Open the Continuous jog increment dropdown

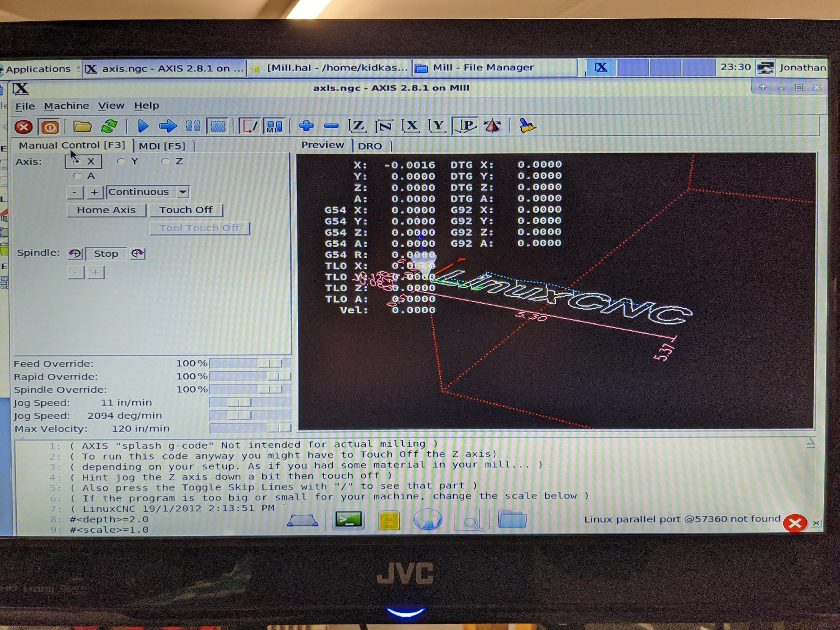[x=148, y=192]
